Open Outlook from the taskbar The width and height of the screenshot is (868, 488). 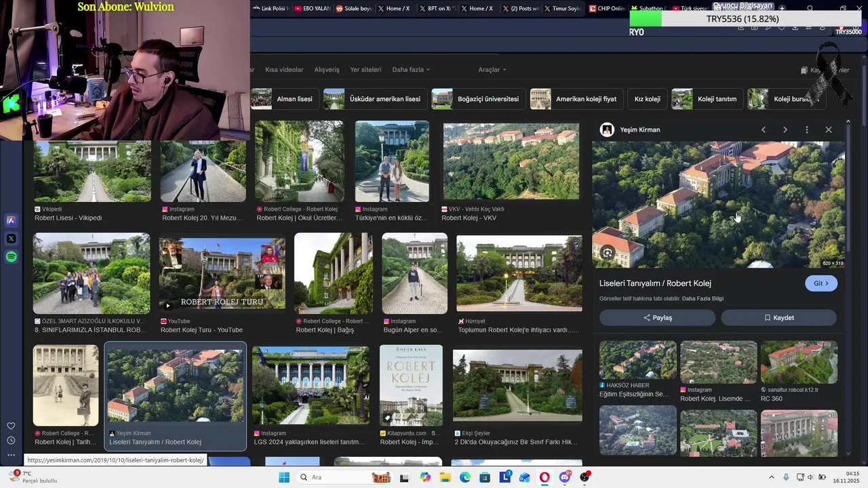click(525, 477)
